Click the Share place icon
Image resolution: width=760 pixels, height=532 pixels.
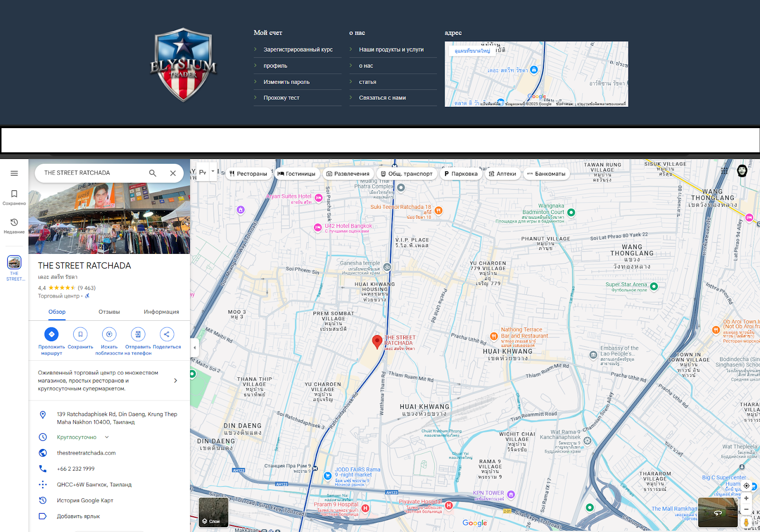pos(167,334)
